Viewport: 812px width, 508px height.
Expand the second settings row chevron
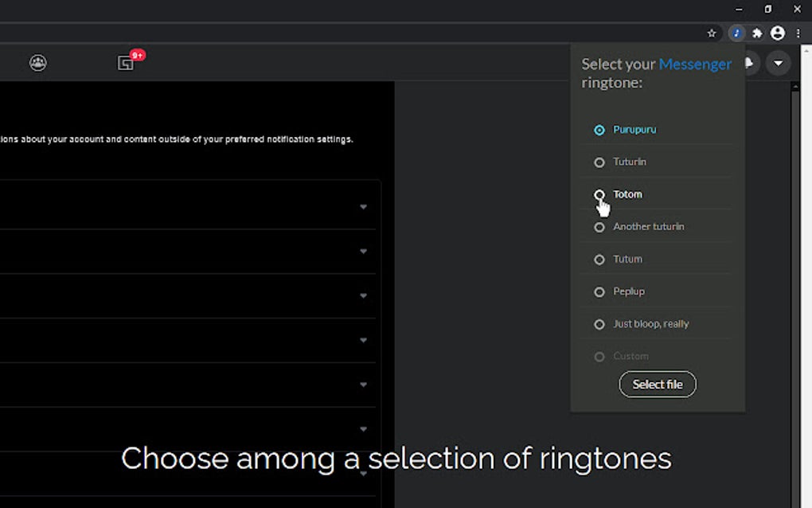pyautogui.click(x=363, y=251)
